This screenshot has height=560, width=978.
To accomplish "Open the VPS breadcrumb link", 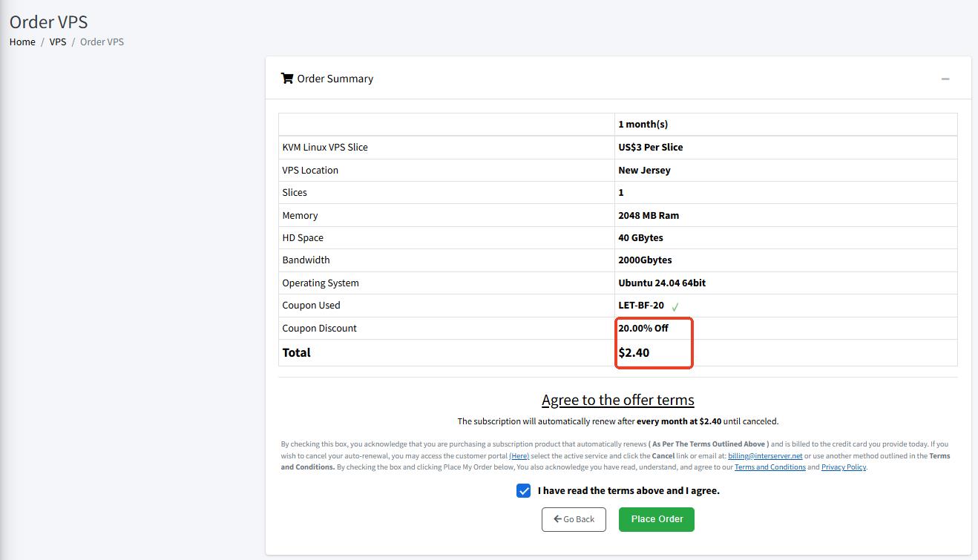I will [x=58, y=42].
